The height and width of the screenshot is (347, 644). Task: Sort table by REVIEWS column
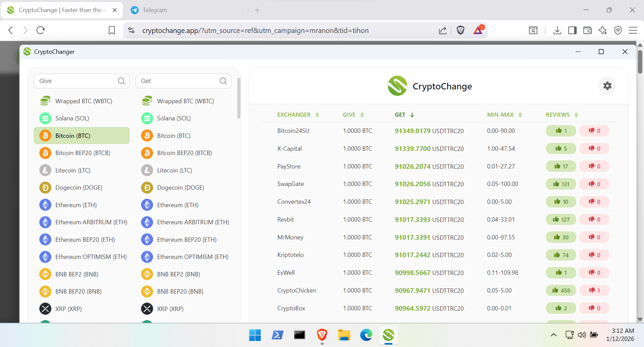point(562,115)
